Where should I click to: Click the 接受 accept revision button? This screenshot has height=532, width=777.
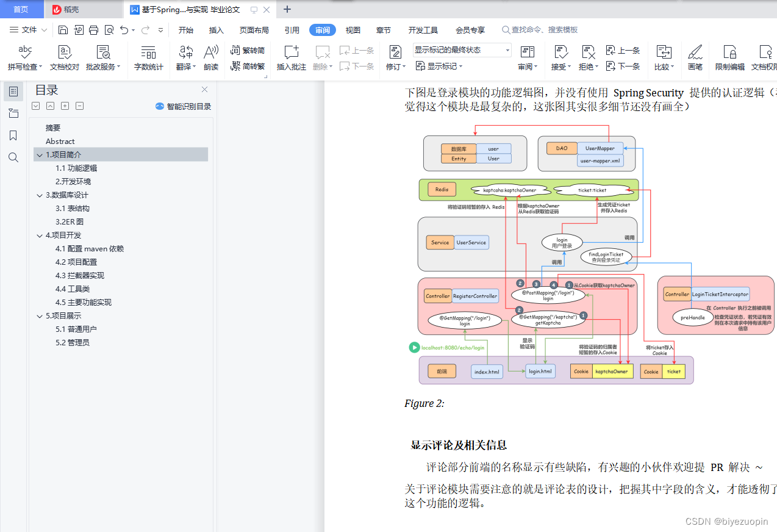pyautogui.click(x=559, y=58)
